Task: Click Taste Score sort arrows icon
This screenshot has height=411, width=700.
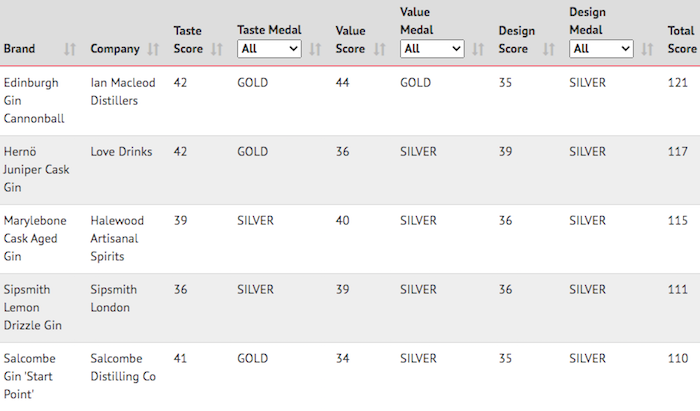Action: pos(217,49)
